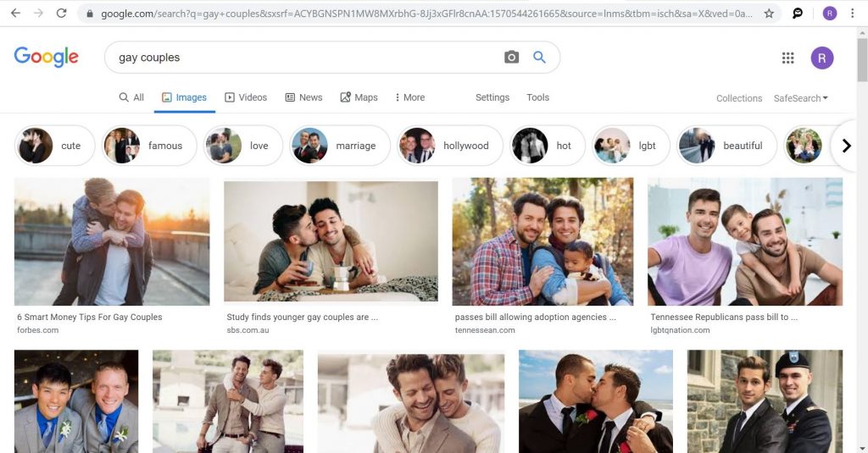Screen dimensions: 868x453
Task: Click the browser address bar URL
Action: point(424,14)
